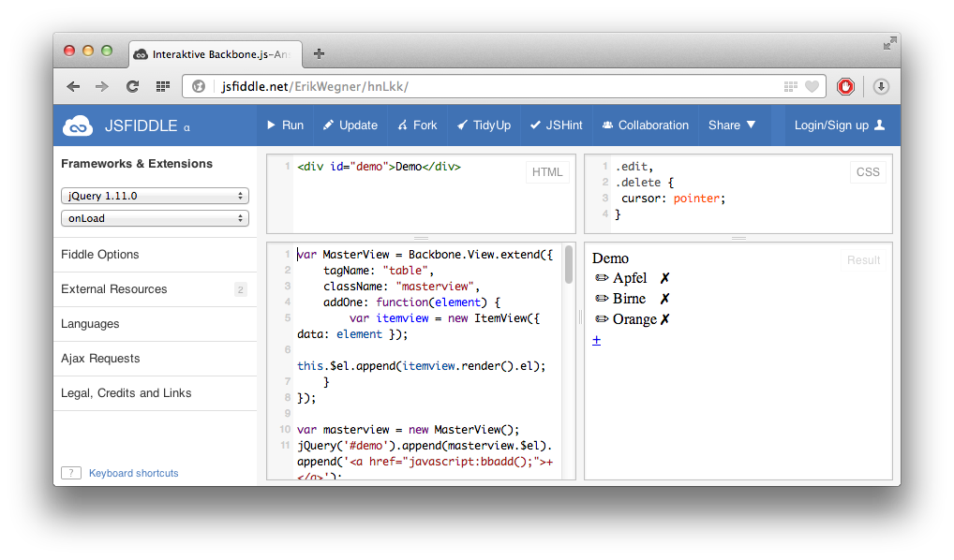
Task: Click the browser back arrow
Action: pyautogui.click(x=73, y=86)
